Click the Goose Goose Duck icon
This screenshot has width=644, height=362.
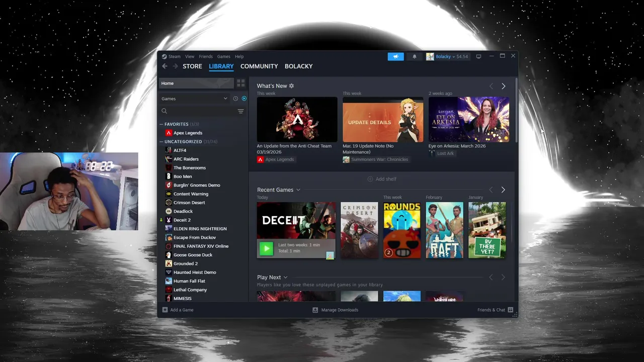pyautogui.click(x=169, y=255)
